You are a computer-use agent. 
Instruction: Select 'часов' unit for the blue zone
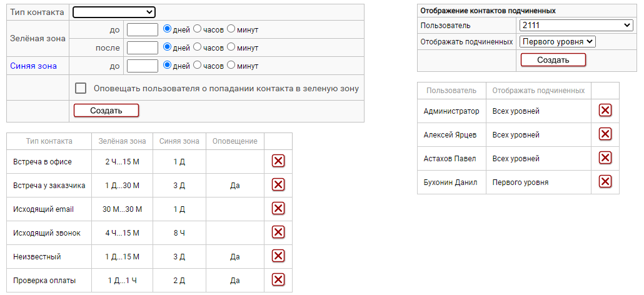point(197,66)
